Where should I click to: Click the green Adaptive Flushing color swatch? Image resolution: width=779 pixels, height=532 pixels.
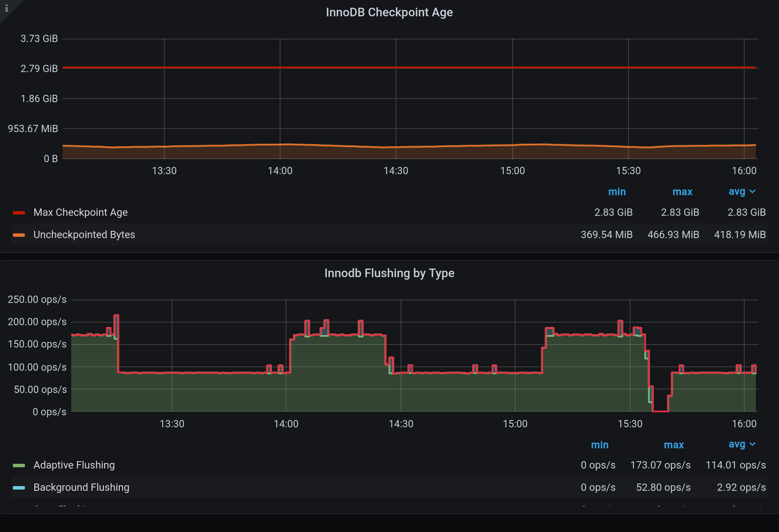pyautogui.click(x=19, y=465)
